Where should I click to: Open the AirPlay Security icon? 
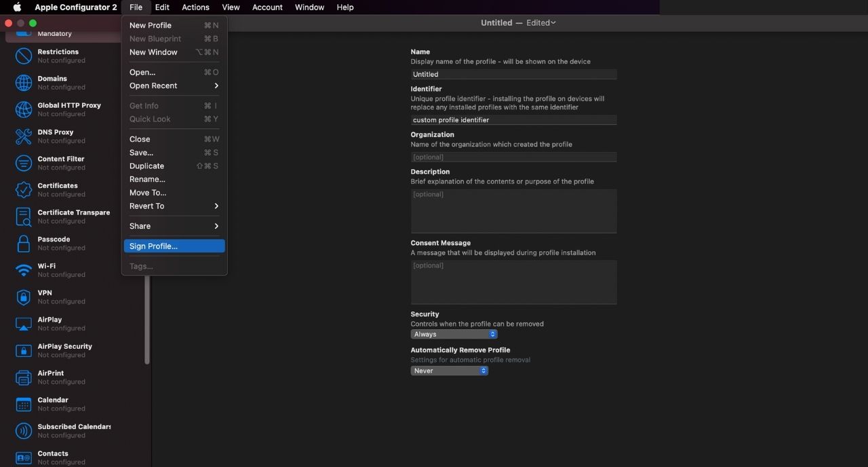(x=24, y=351)
